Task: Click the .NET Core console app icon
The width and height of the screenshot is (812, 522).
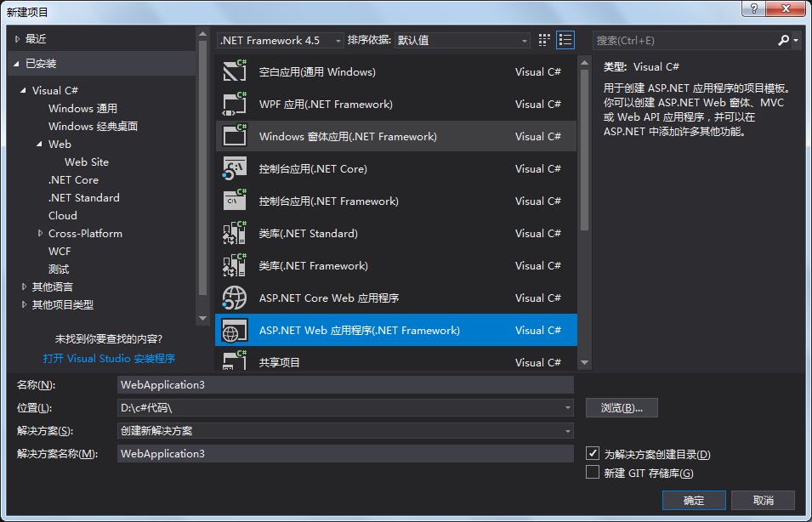Action: point(235,168)
